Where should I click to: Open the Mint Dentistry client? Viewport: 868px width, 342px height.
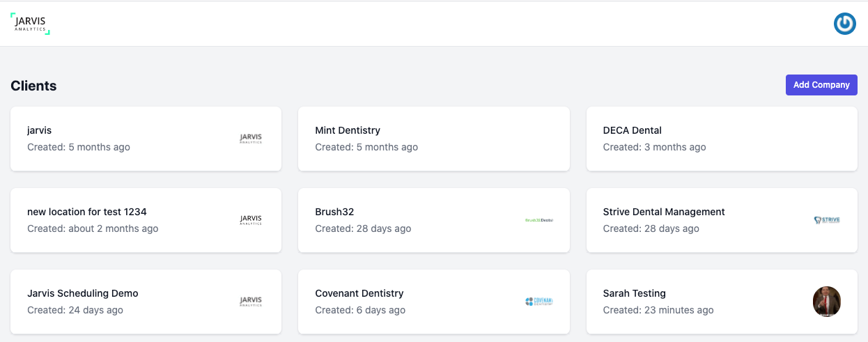tap(348, 130)
